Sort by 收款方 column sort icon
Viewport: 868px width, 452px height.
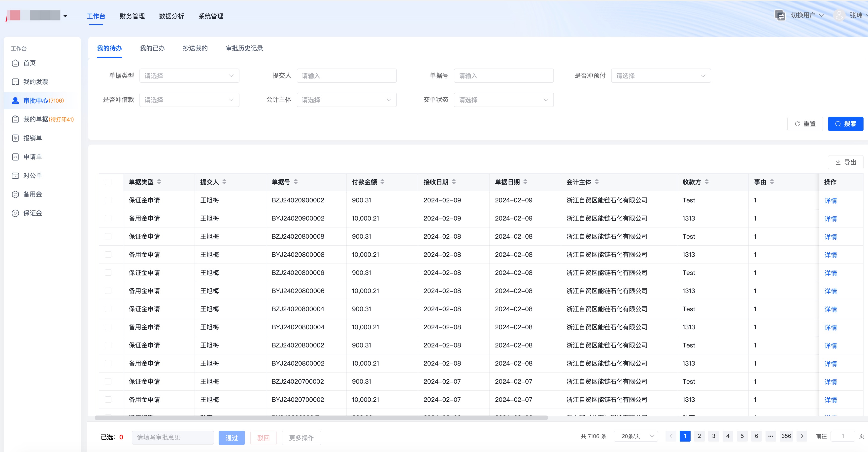pyautogui.click(x=707, y=182)
